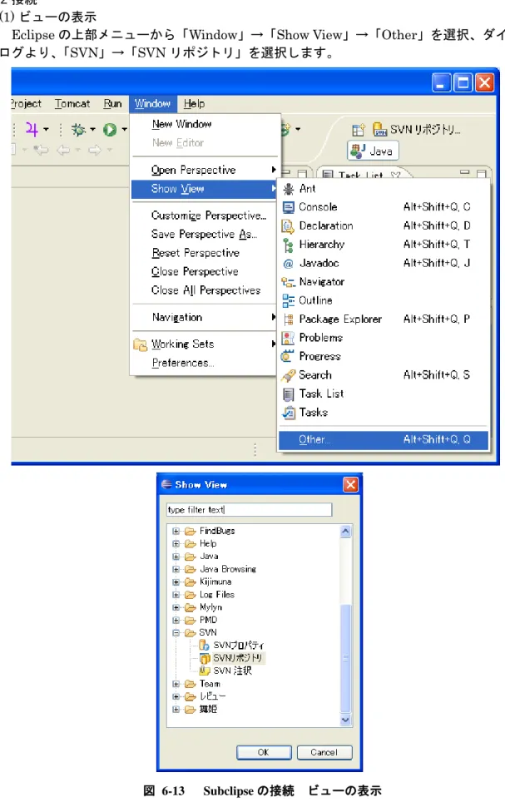This screenshot has width=505, height=812.
Task: Confirm the Show View dialog with OK
Action: pos(264,752)
